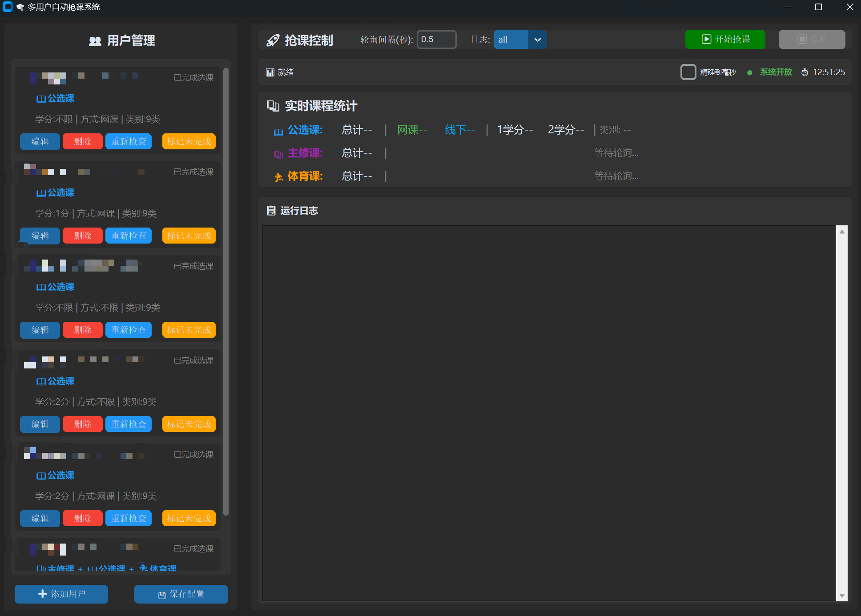
Task: Click the floppy disk icon in 保存配置
Action: (x=162, y=595)
